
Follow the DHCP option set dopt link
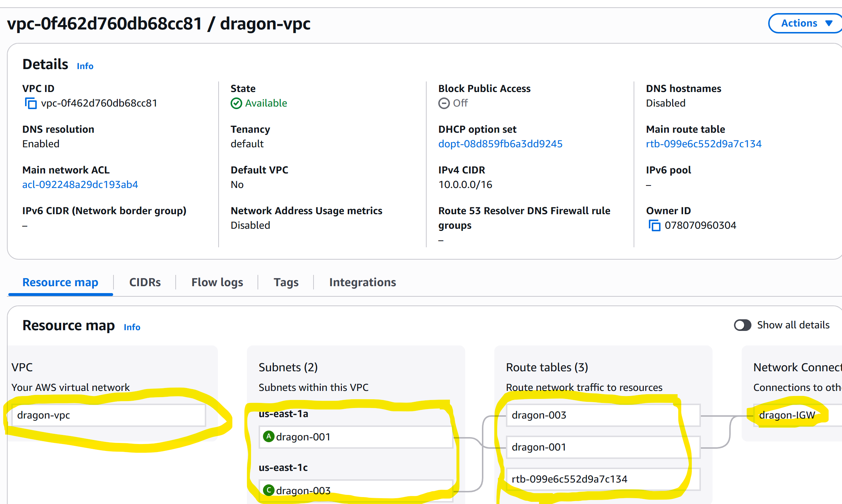[x=500, y=144]
